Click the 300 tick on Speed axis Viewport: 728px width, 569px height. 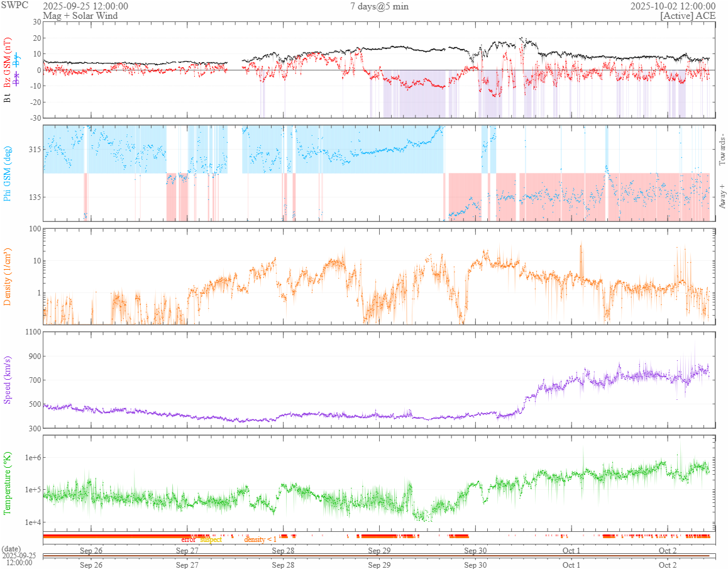coord(35,428)
